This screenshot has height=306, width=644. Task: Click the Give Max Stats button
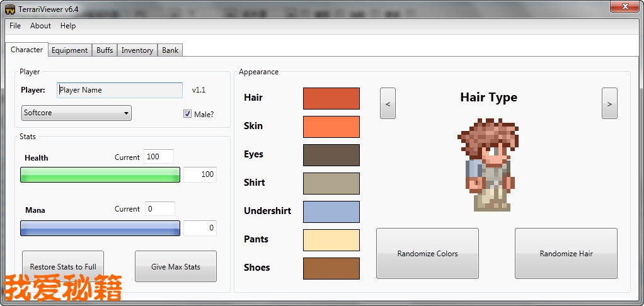(176, 266)
